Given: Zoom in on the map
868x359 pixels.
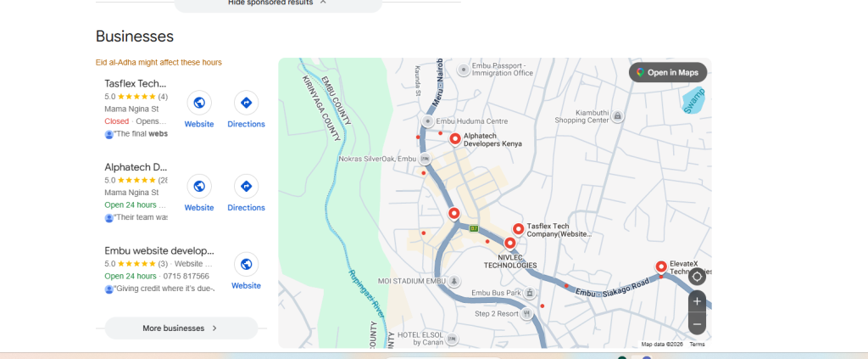Looking at the screenshot, I should [x=697, y=301].
